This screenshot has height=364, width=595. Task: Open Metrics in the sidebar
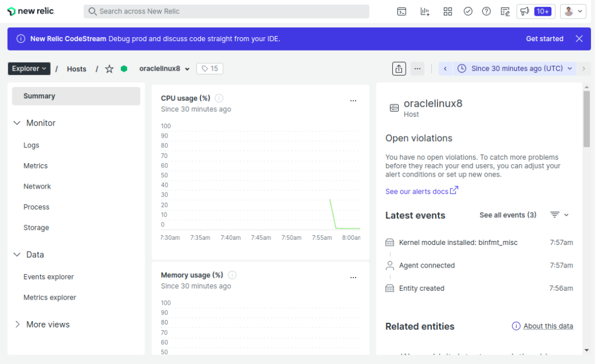click(35, 165)
